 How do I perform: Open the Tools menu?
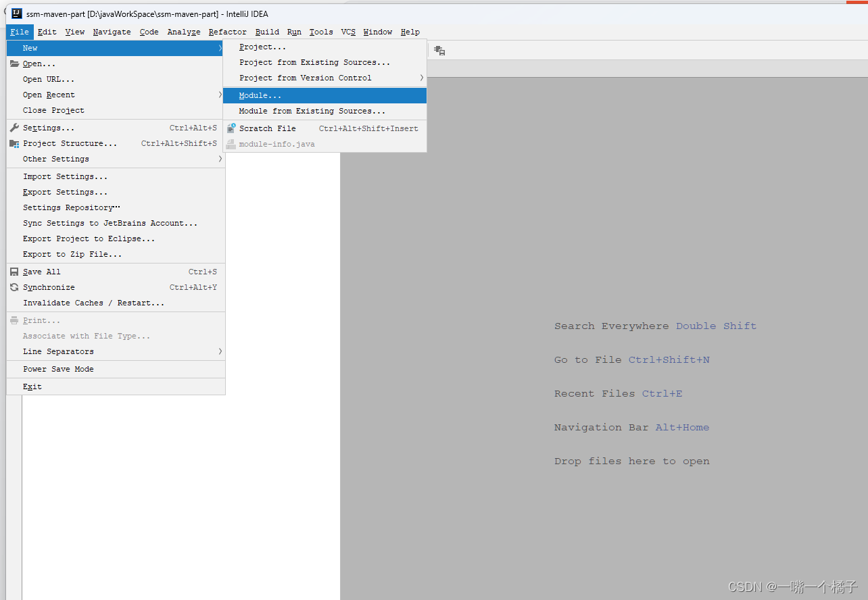pyautogui.click(x=321, y=32)
